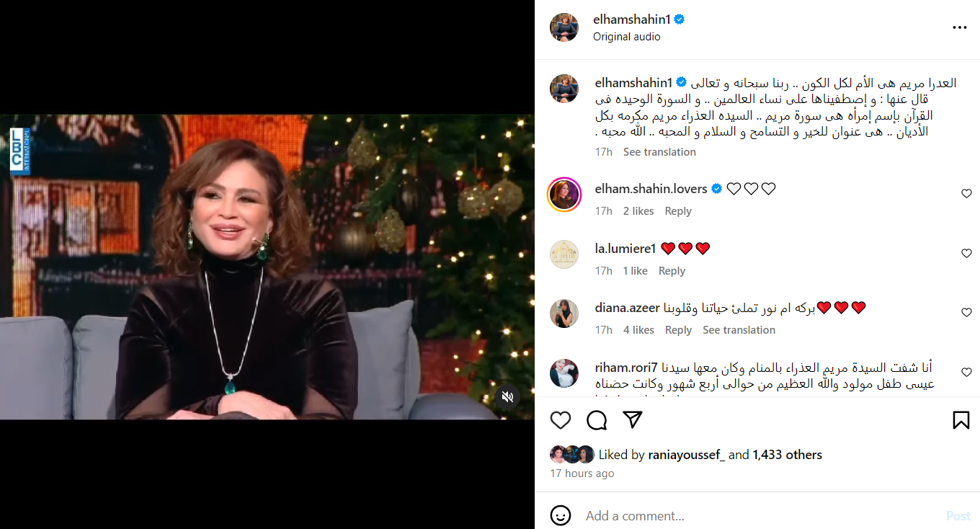The width and height of the screenshot is (980, 529).
Task: Open the three-dot more options menu
Action: click(960, 27)
